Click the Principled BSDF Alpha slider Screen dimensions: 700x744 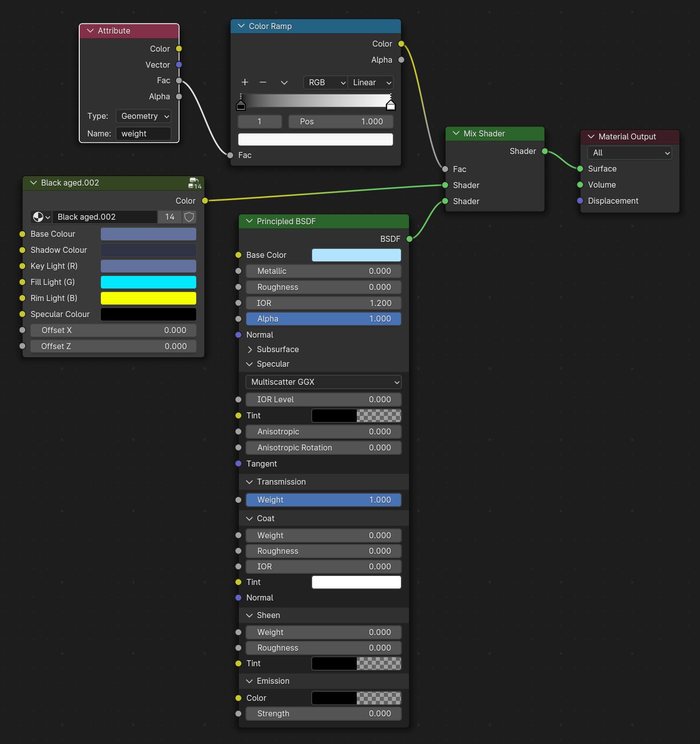tap(324, 319)
